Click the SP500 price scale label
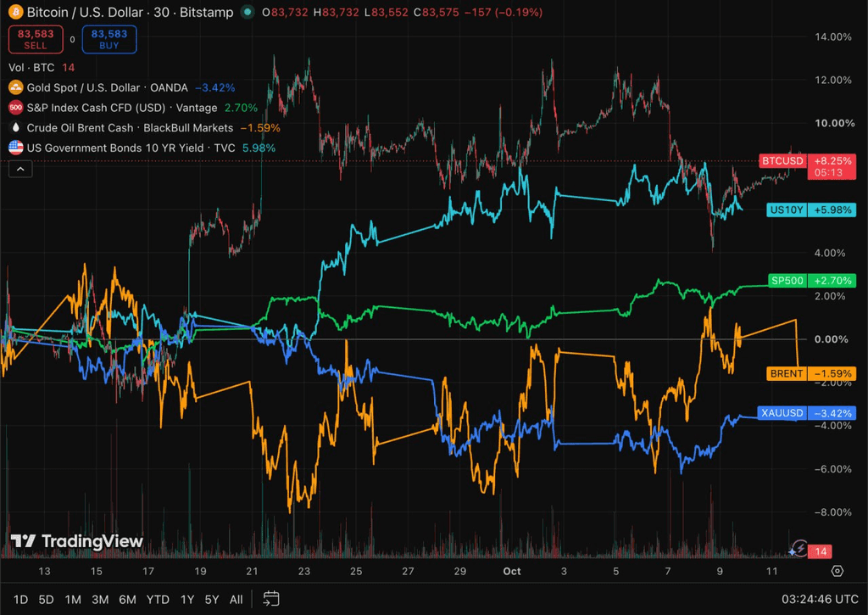The image size is (868, 615). [x=787, y=281]
